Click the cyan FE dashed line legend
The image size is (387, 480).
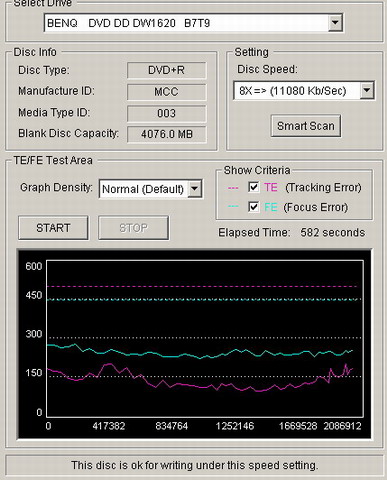tap(233, 206)
